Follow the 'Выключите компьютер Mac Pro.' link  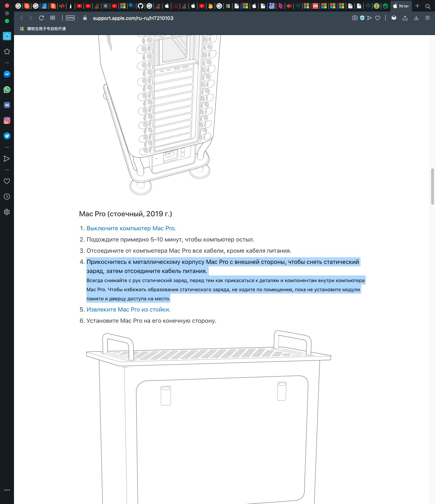(131, 228)
